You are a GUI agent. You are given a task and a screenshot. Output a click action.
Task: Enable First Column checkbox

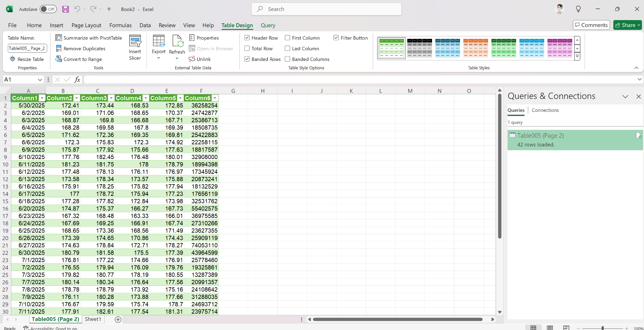click(287, 38)
